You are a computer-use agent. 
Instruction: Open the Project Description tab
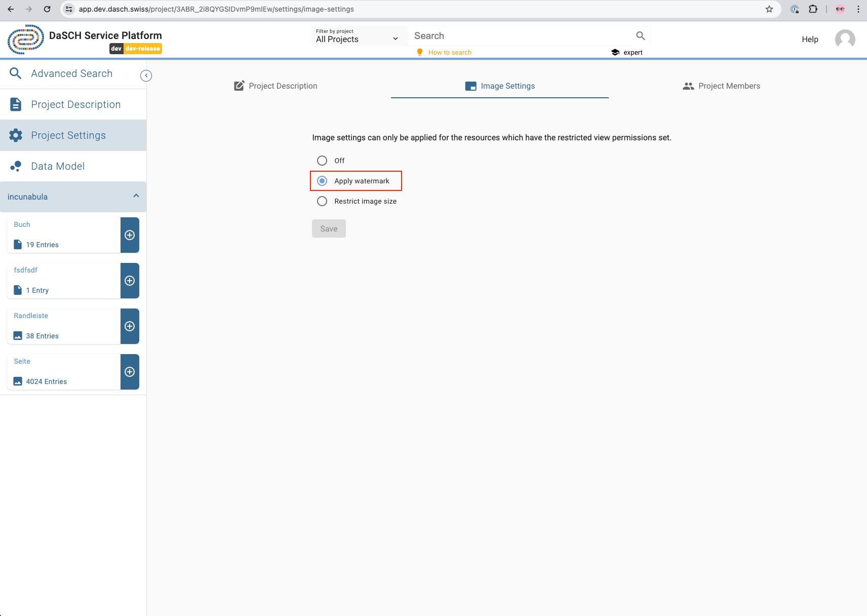click(x=276, y=86)
